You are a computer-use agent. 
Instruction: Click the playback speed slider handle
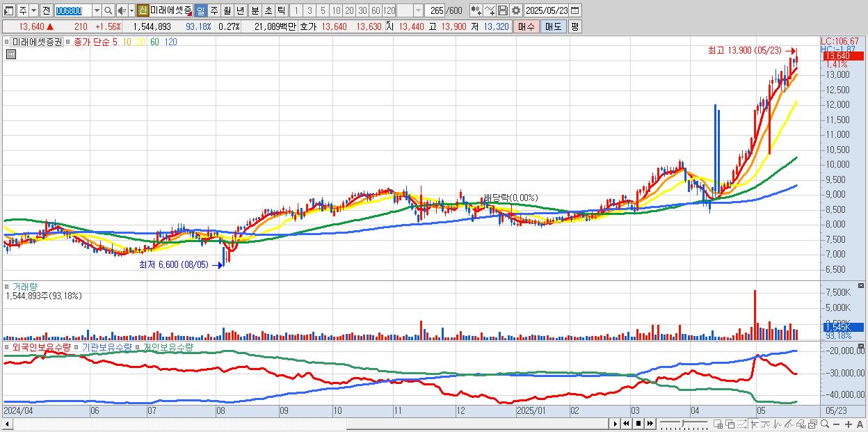coord(682,423)
